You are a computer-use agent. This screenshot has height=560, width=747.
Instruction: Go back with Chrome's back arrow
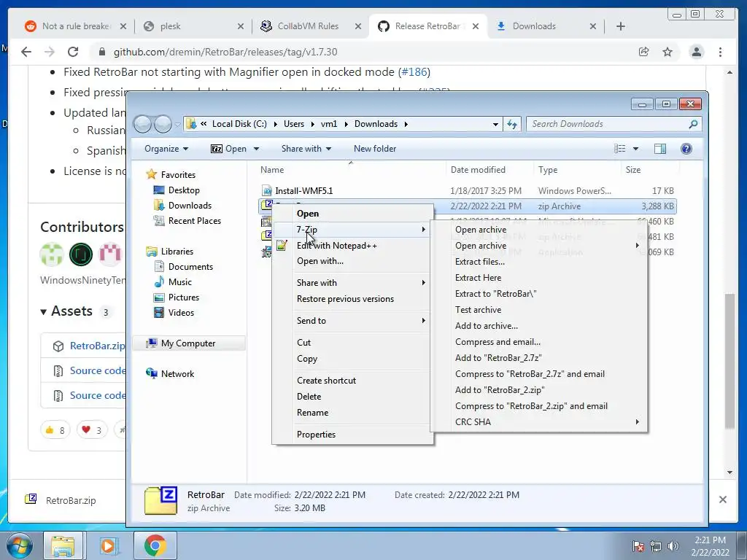click(26, 52)
